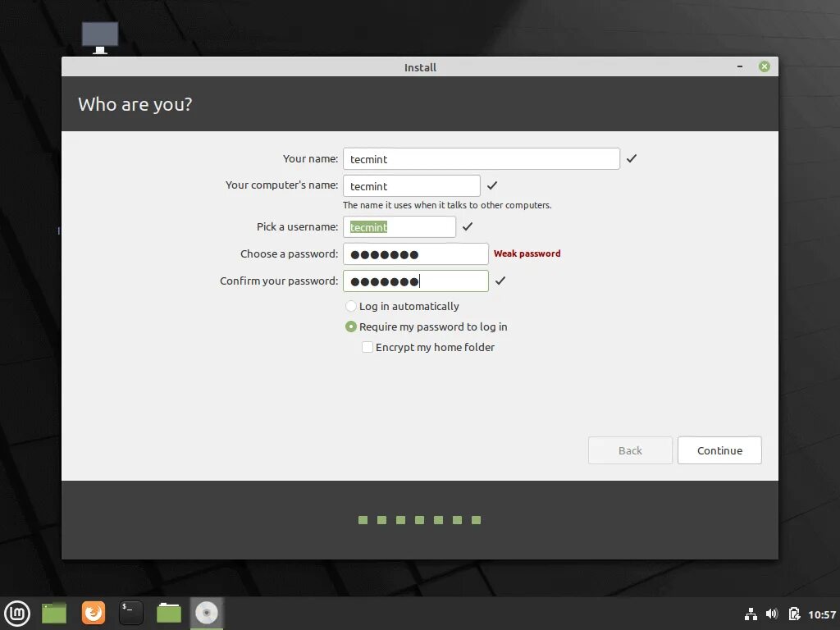Click the computer name hint text
The image size is (840, 630).
click(447, 205)
